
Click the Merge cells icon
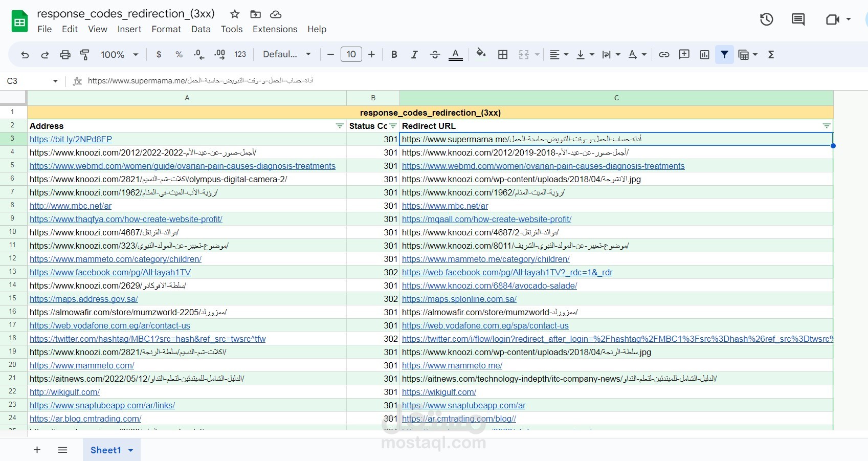pos(524,55)
